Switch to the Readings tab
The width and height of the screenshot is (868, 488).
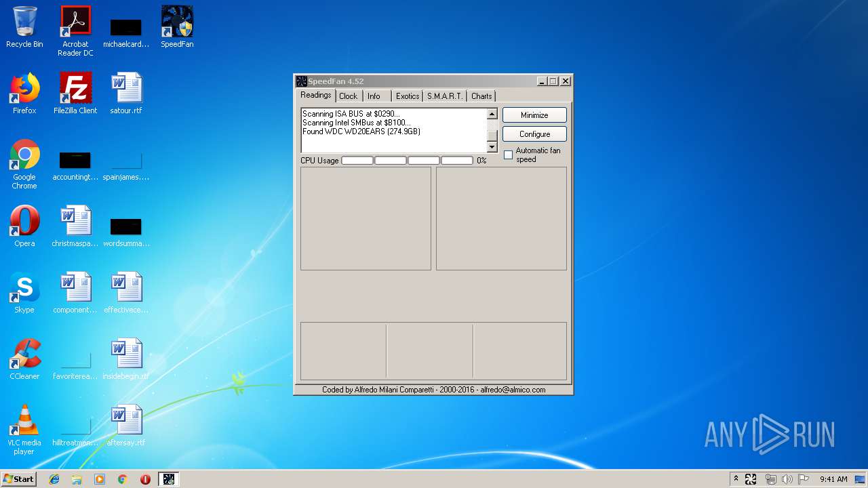pyautogui.click(x=316, y=95)
